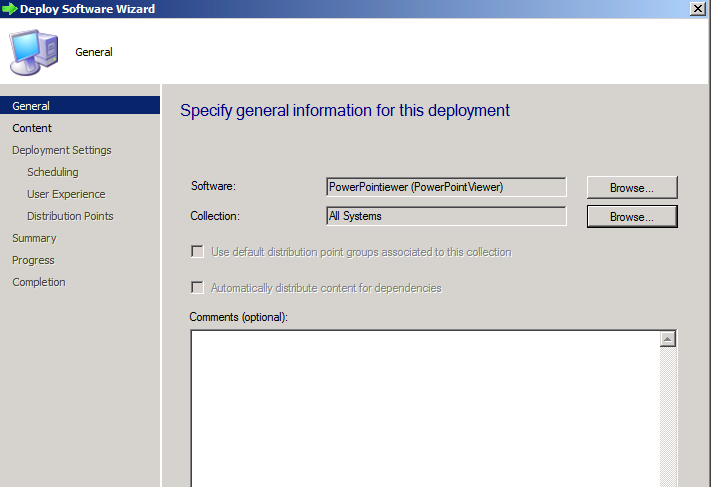Click the scroll up arrow in the Comments box
The height and width of the screenshot is (487, 711).
click(667, 339)
